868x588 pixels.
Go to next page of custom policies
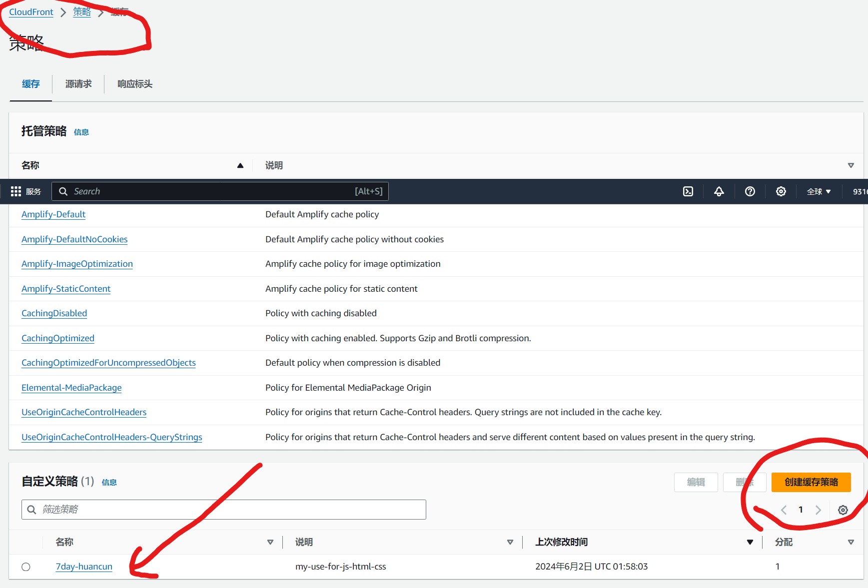pos(818,510)
